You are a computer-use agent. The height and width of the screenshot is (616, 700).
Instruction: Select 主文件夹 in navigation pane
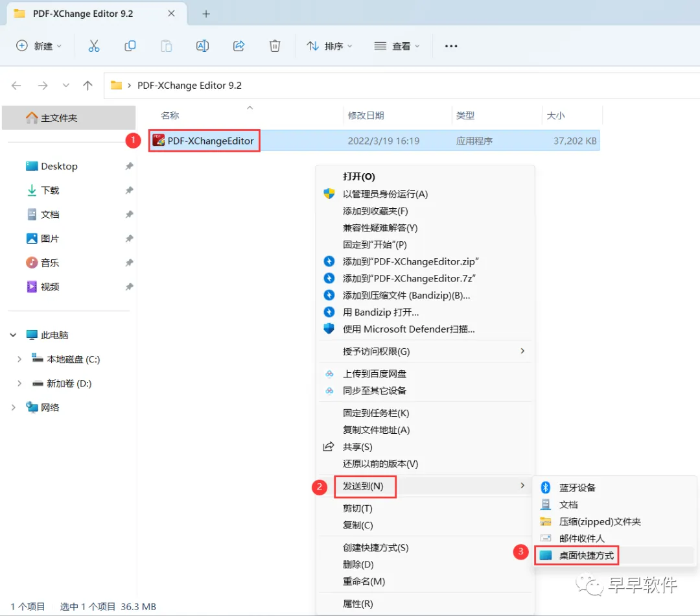[x=69, y=117]
